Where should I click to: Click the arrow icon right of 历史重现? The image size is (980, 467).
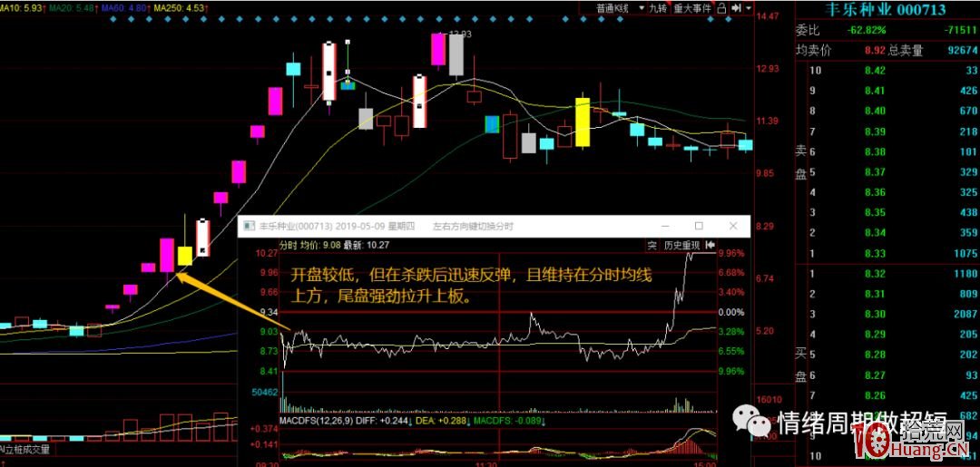(710, 246)
